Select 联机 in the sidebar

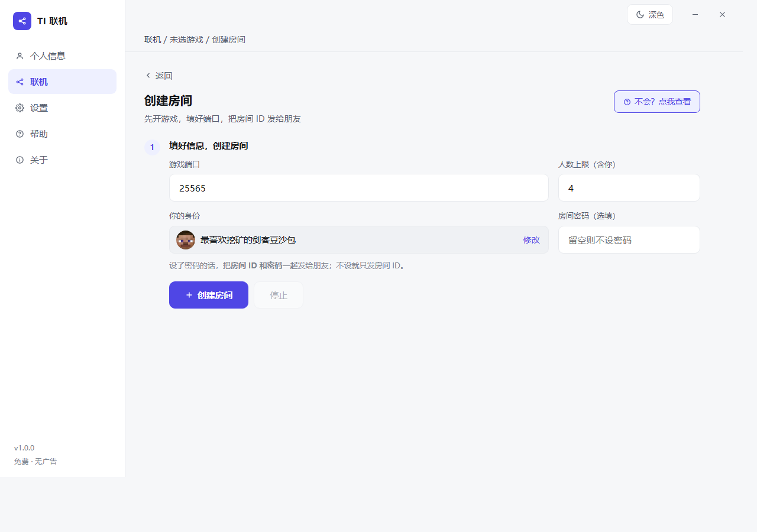[62, 82]
